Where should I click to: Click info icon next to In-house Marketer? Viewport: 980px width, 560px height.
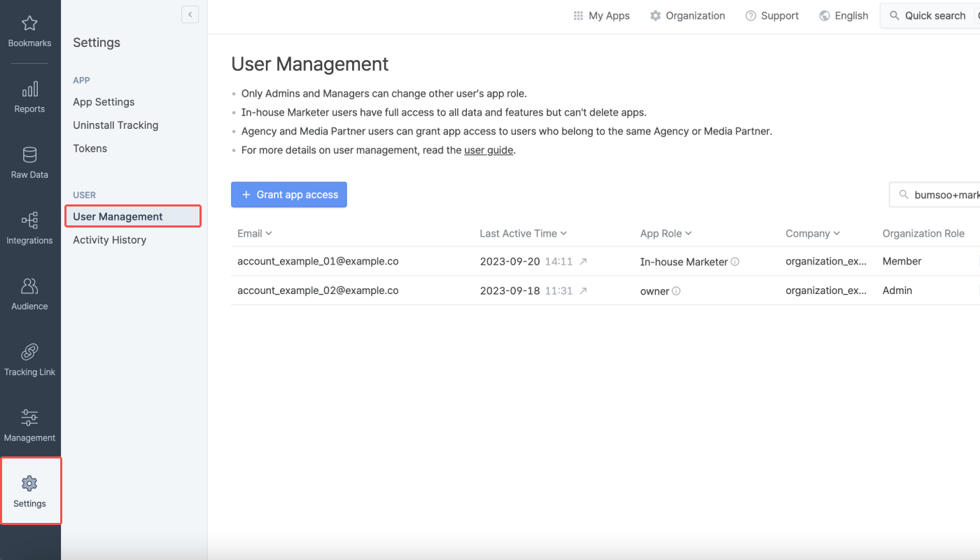pos(735,262)
